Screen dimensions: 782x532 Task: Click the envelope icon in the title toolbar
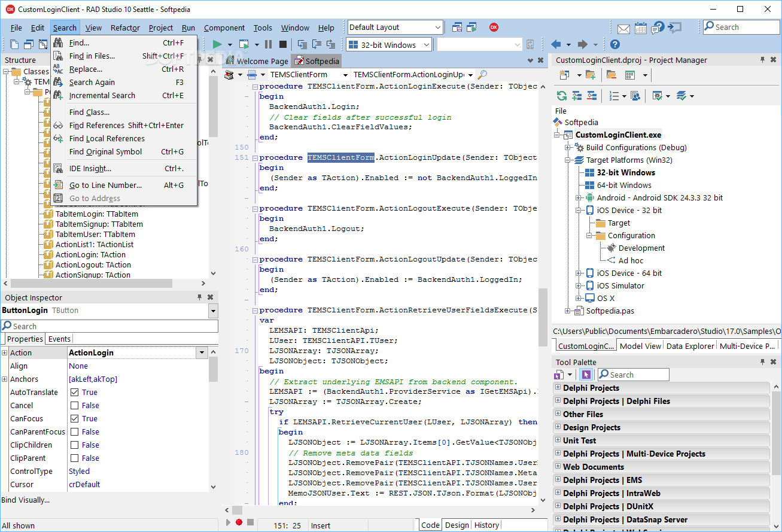pyautogui.click(x=623, y=28)
